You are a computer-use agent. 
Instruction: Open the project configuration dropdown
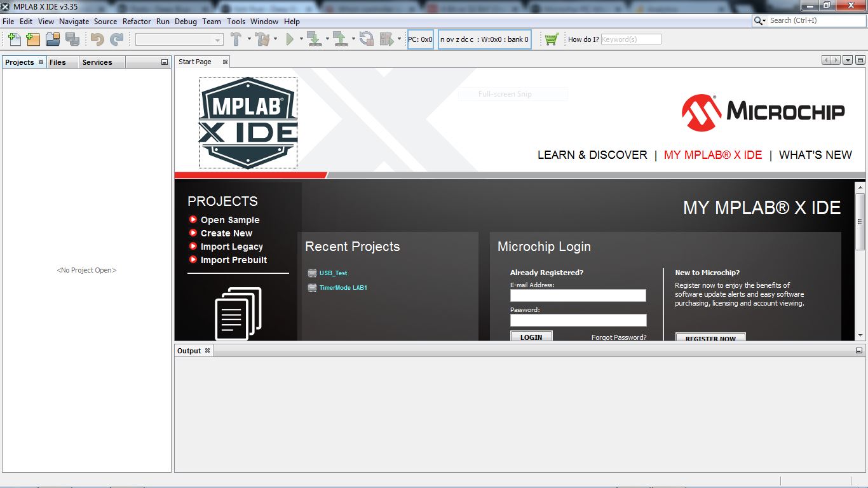[x=179, y=39]
